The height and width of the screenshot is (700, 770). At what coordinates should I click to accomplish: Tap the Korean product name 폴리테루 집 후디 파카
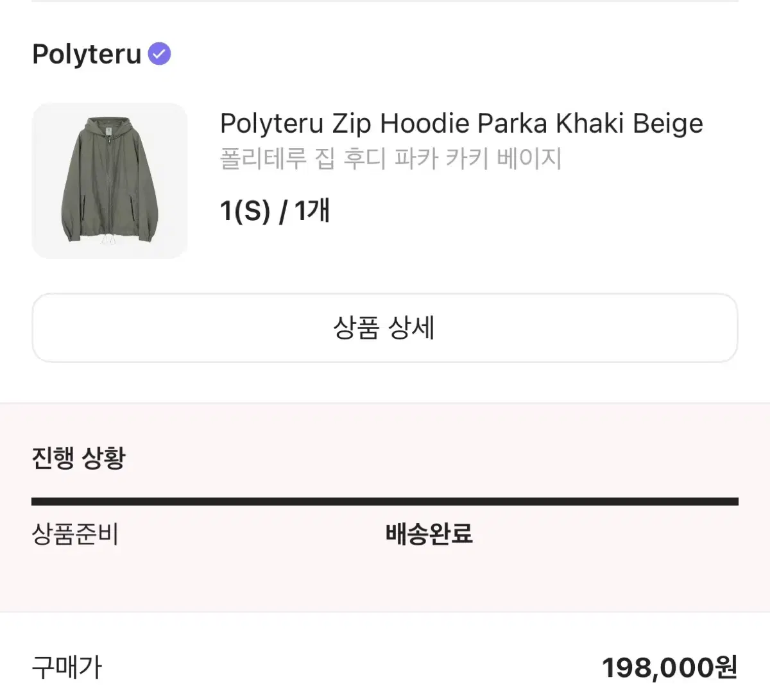(390, 158)
